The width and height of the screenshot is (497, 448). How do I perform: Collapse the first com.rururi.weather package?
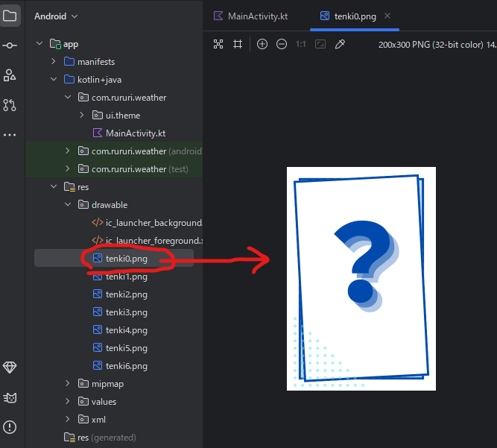(x=68, y=97)
